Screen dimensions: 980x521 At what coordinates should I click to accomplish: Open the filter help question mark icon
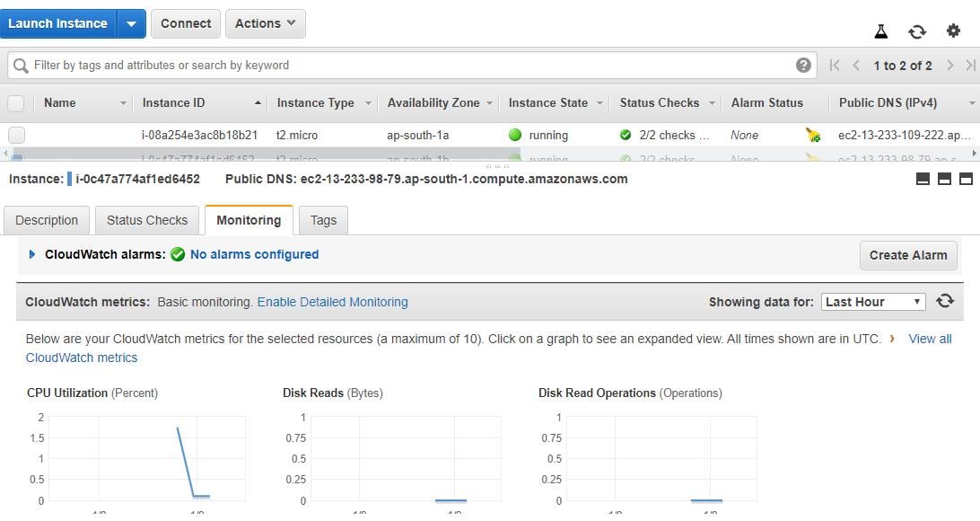804,65
